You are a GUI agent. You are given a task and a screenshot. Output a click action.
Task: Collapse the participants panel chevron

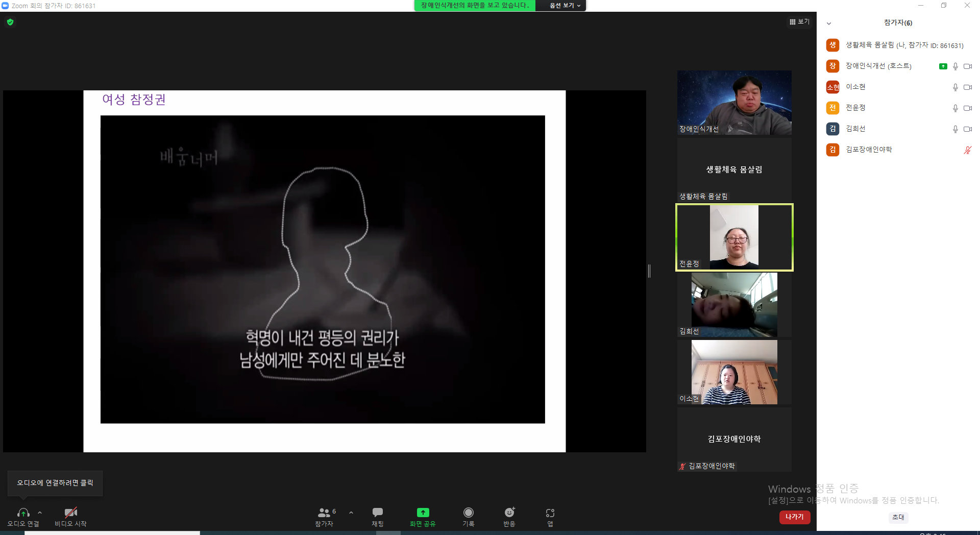(x=829, y=23)
